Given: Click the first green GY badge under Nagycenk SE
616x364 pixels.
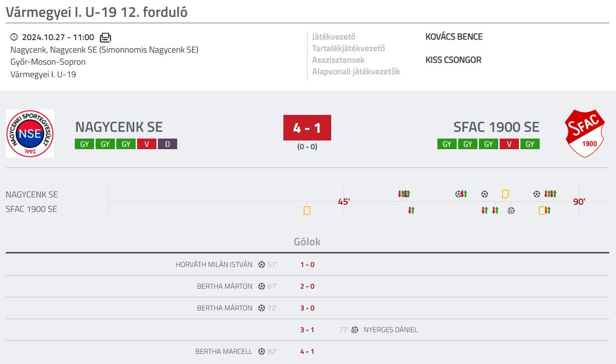Looking at the screenshot, I should coord(84,144).
